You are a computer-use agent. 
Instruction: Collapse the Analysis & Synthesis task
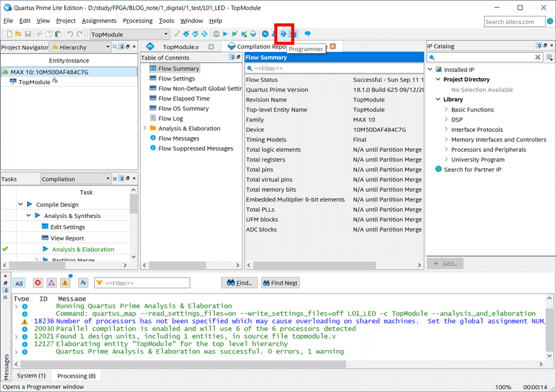point(28,215)
